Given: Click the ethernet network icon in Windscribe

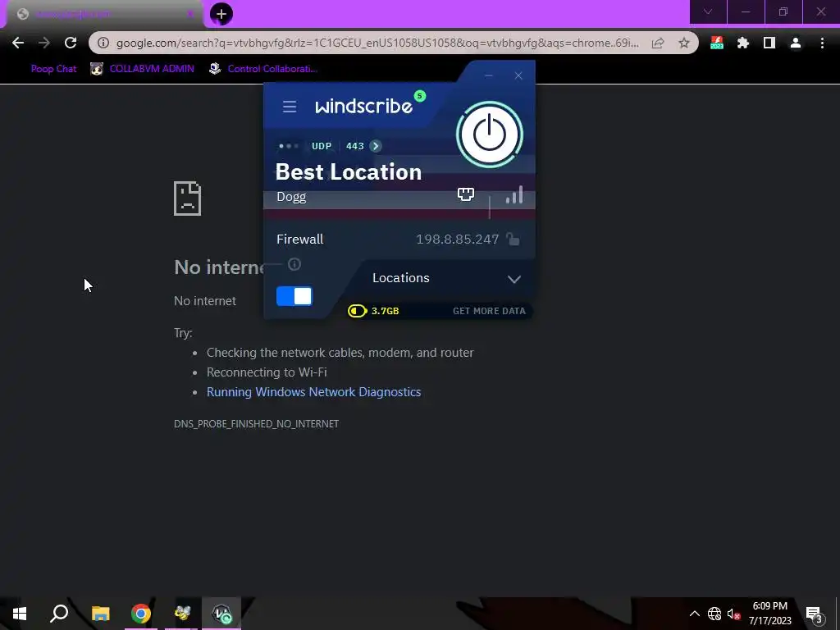Looking at the screenshot, I should [466, 194].
